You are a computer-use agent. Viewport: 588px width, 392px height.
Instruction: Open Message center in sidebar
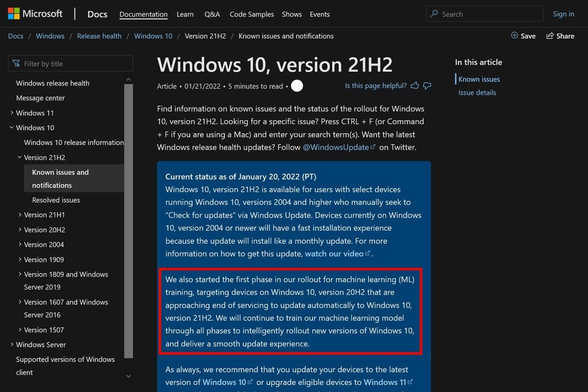pos(40,98)
